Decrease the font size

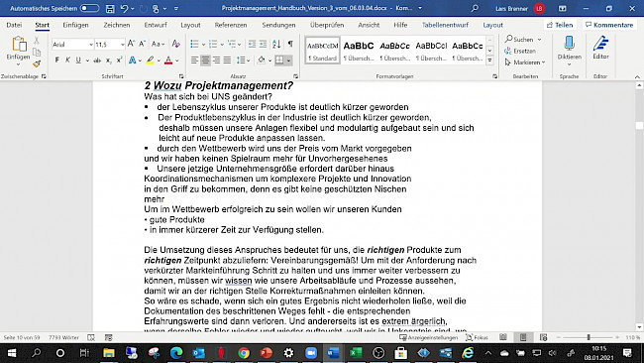[x=142, y=44]
